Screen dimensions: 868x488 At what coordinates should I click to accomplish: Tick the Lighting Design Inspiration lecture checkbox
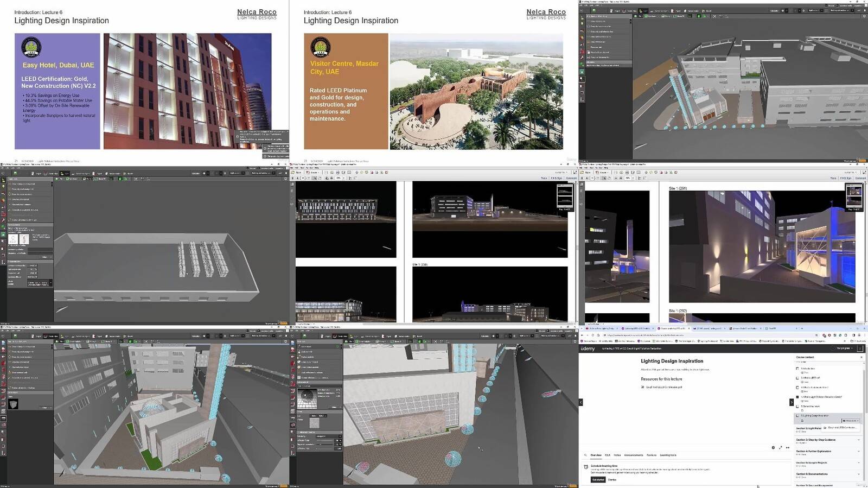(797, 416)
